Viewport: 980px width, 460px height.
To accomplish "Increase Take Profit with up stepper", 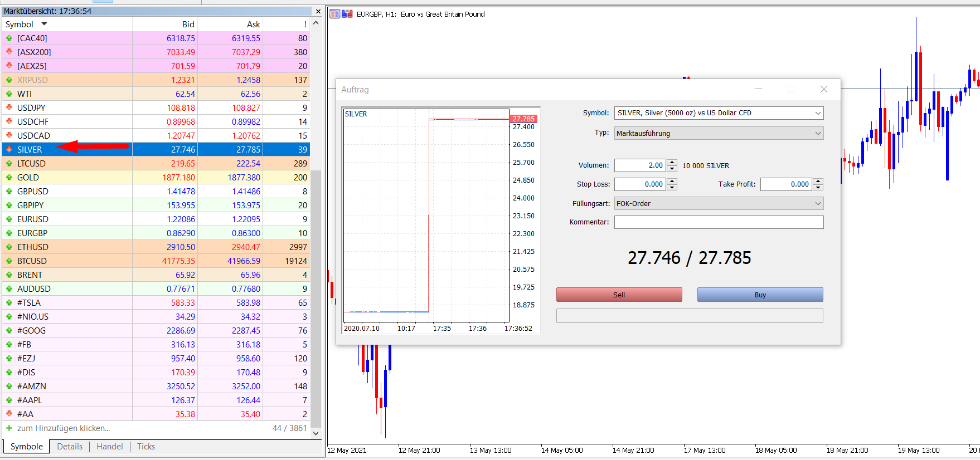I will tap(818, 181).
